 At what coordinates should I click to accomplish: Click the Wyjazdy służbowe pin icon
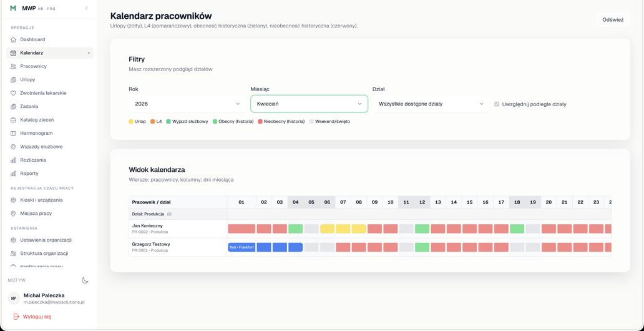tap(13, 147)
